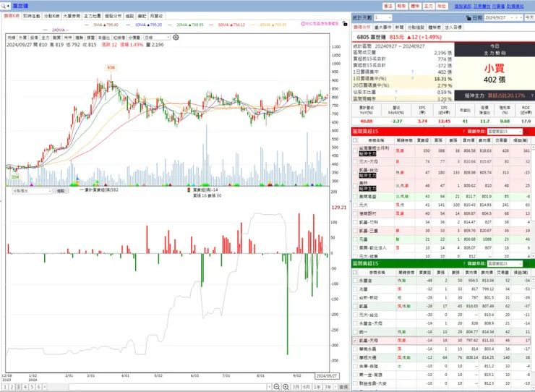
Task: Toggle the lock icon above the chart
Action: (x=345, y=24)
